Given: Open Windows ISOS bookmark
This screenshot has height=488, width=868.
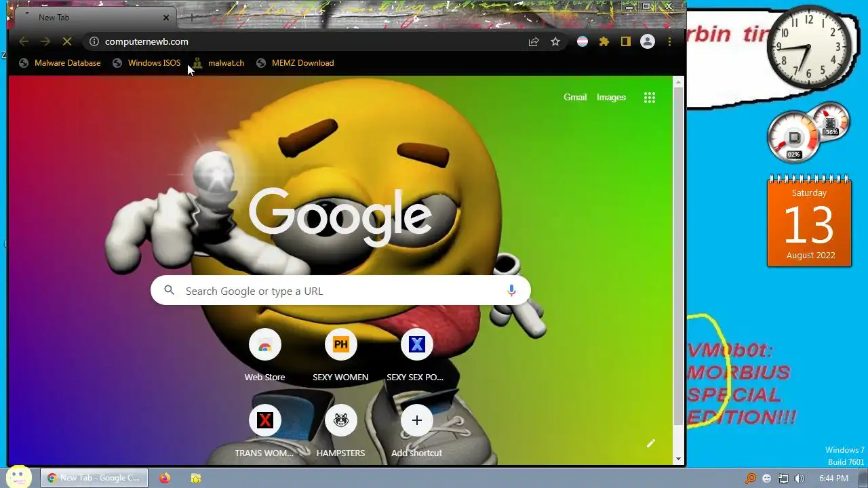Looking at the screenshot, I should tap(146, 63).
